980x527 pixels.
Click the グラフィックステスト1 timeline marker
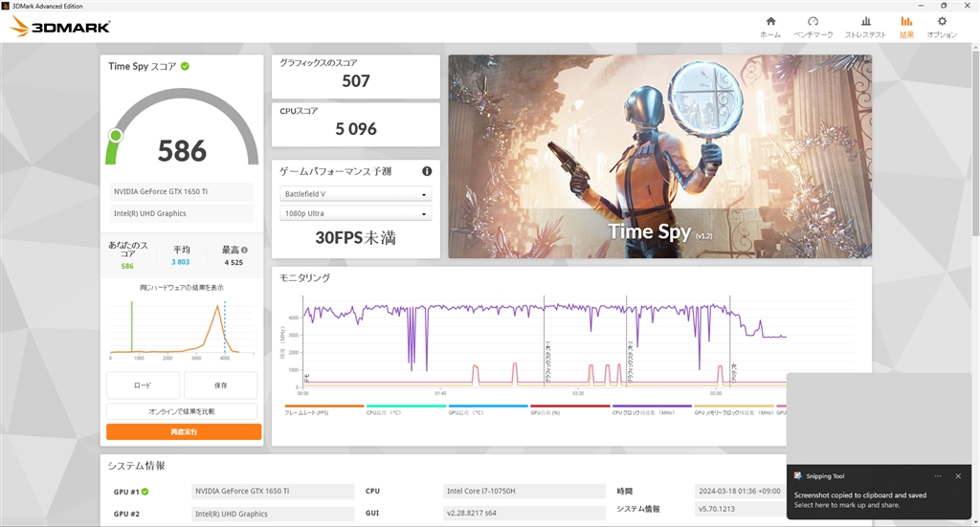point(547,362)
